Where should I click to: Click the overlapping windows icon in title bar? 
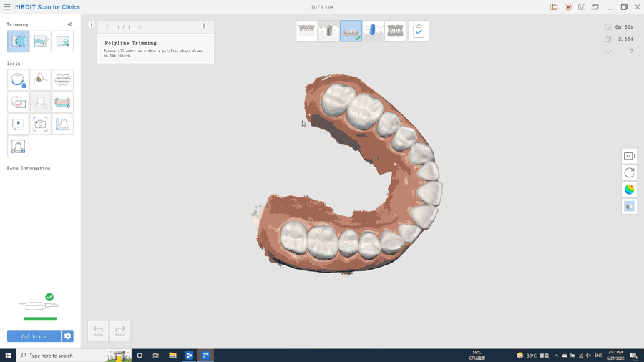point(595,7)
